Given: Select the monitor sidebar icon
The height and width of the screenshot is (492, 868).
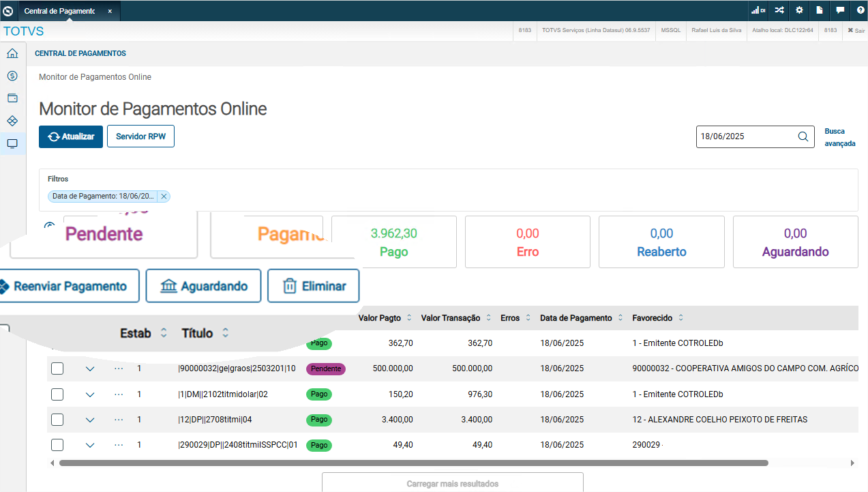Looking at the screenshot, I should (12, 143).
